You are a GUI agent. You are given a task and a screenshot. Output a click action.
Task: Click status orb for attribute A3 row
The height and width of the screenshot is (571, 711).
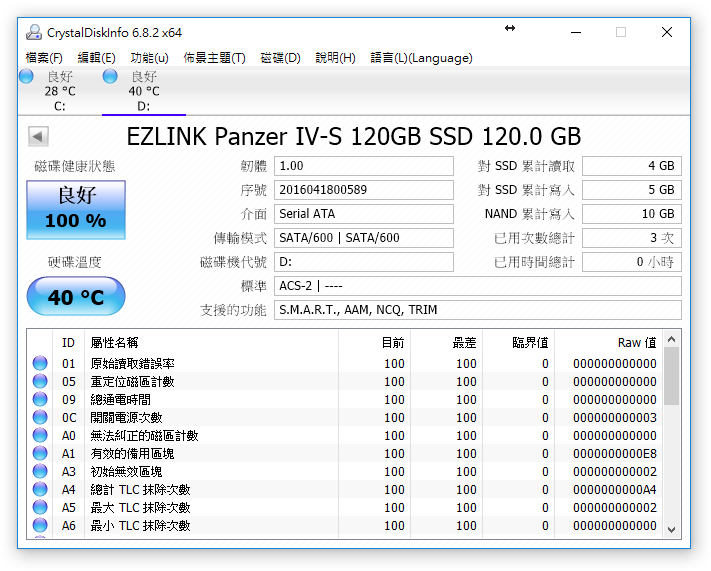(40, 471)
